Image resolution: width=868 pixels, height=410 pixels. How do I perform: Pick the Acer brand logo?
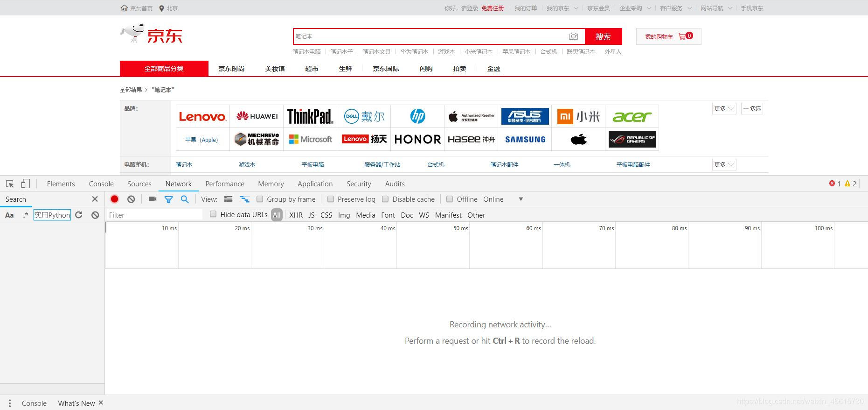click(632, 116)
